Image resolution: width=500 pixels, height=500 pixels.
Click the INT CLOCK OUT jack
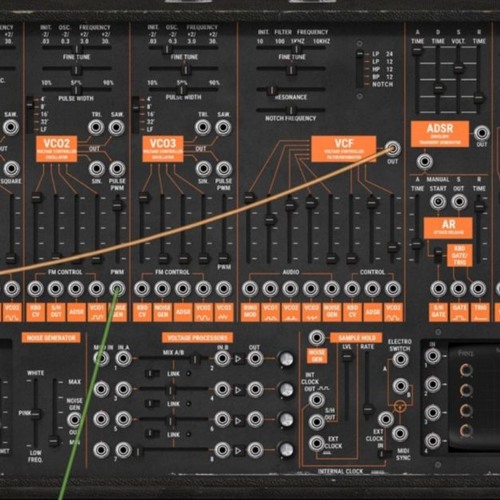click(317, 400)
